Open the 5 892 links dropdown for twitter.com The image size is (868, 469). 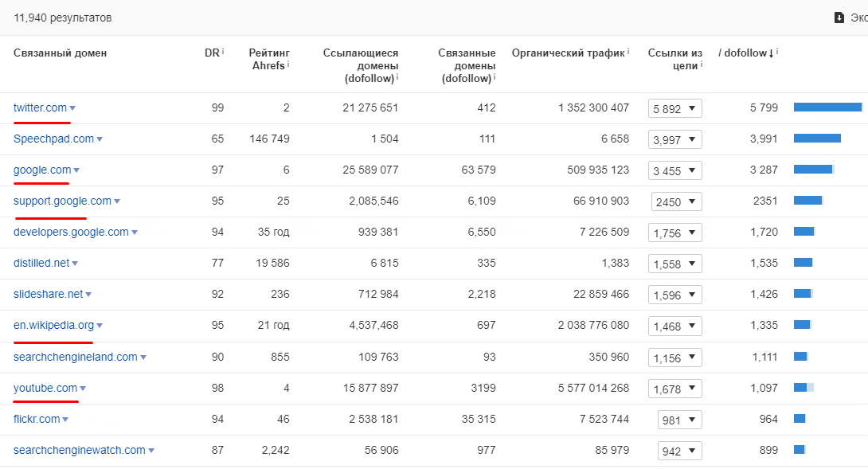pos(675,108)
